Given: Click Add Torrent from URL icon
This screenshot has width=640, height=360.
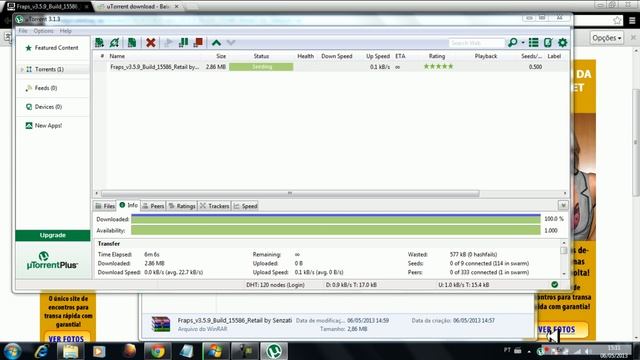Looking at the screenshot, I should tap(114, 42).
